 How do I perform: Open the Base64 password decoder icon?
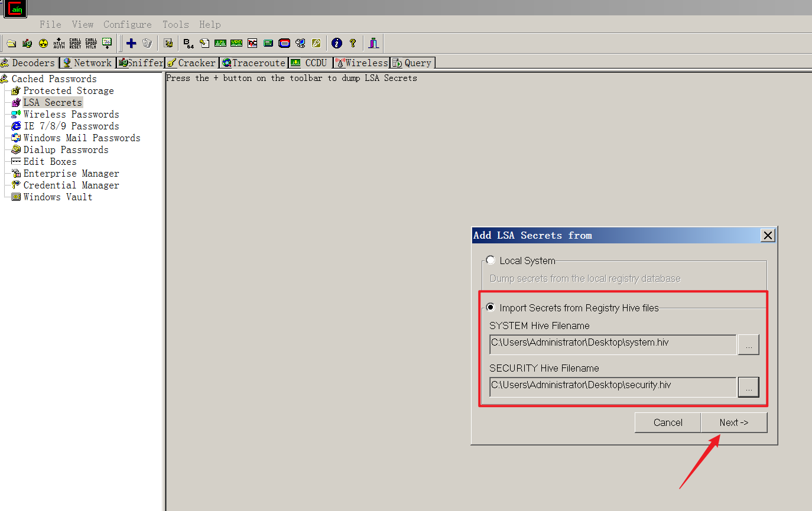189,43
